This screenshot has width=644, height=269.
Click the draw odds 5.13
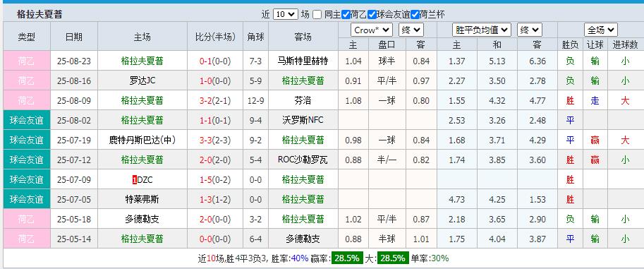point(497,61)
